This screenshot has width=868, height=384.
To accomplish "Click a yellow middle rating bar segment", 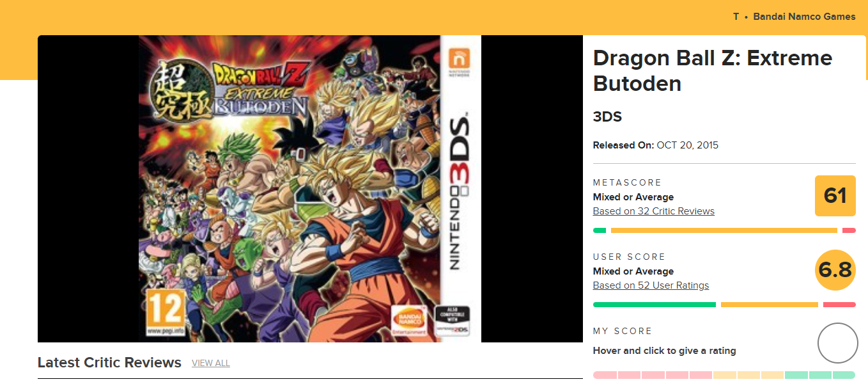I will click(748, 375).
